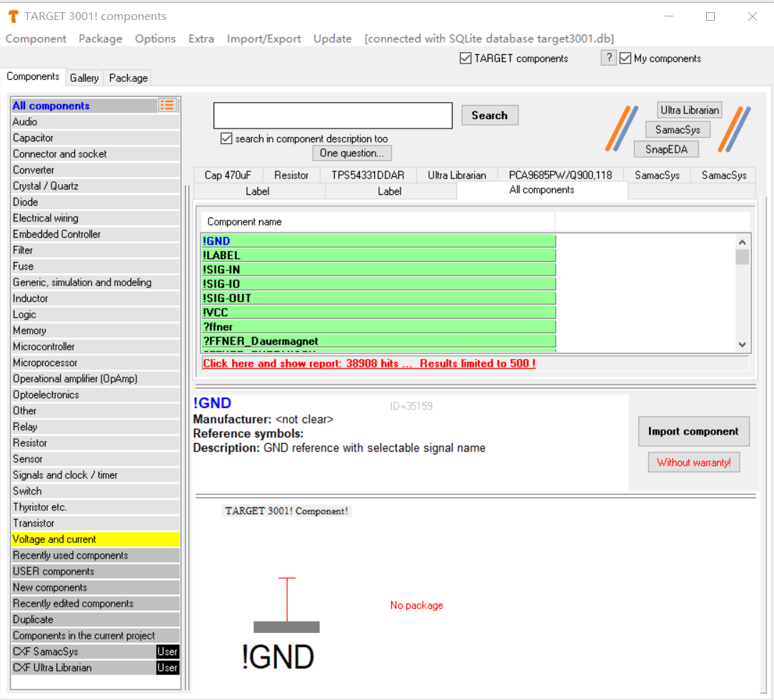Select the !SIG-OUT component row
The width and height of the screenshot is (774, 700).
[378, 298]
